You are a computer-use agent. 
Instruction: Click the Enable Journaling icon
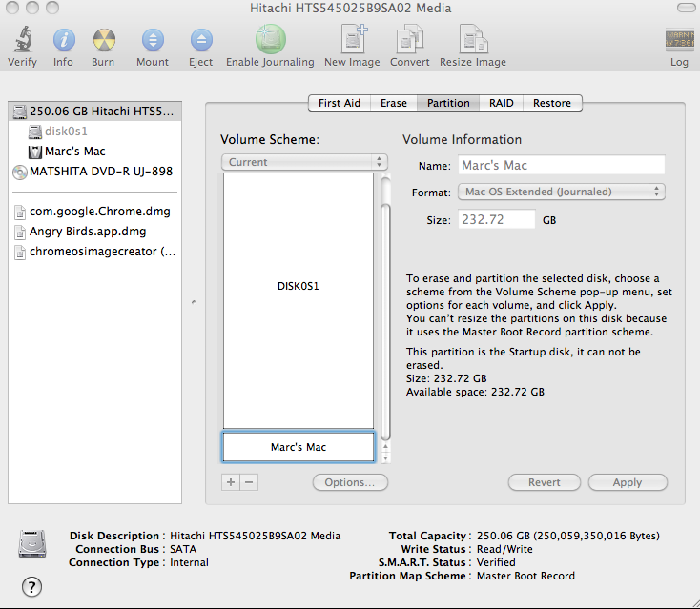coord(271,39)
